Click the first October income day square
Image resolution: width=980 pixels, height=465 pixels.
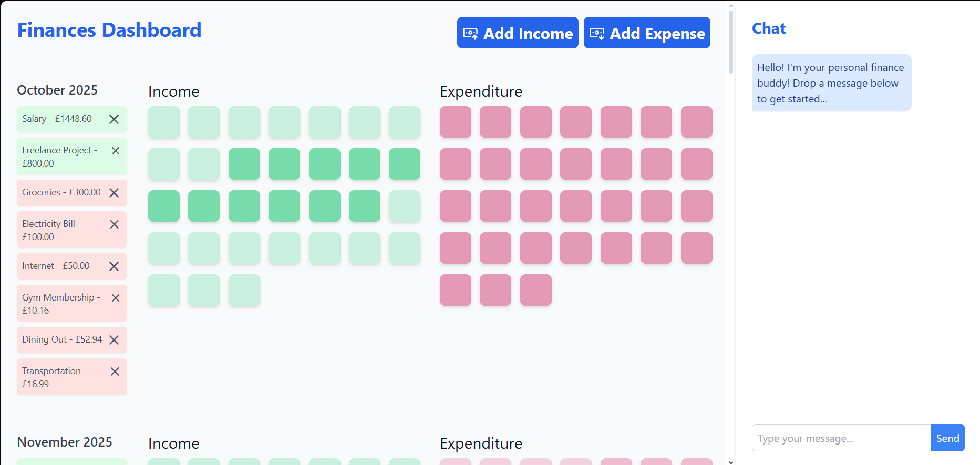coord(164,122)
